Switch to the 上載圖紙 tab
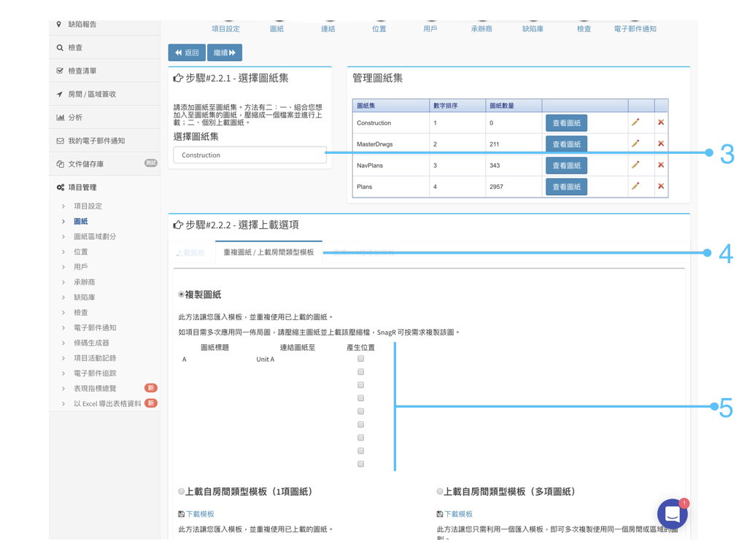Image resolution: width=747 pixels, height=560 pixels. pos(190,252)
